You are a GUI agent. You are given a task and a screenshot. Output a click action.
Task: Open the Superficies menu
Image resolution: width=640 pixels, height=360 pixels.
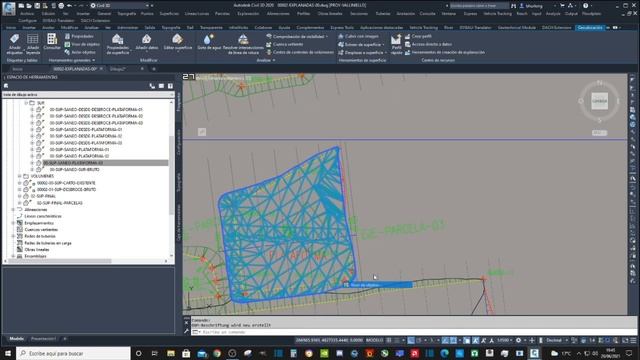coord(169,13)
